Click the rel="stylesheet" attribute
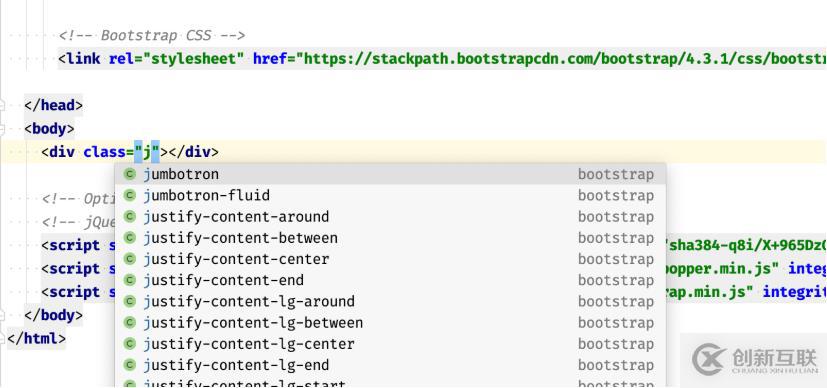Viewport: 827px width, 388px height. (177, 59)
